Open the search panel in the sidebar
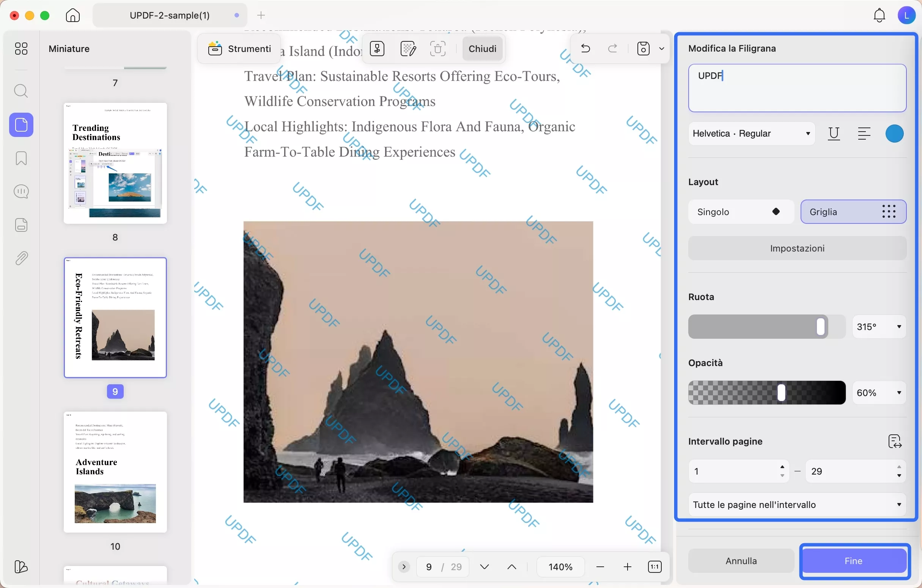This screenshot has height=588, width=922. [x=21, y=91]
